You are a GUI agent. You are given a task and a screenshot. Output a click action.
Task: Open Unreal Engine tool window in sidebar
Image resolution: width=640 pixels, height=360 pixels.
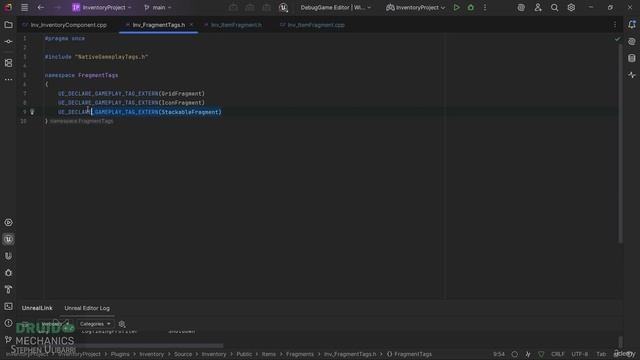(x=8, y=239)
